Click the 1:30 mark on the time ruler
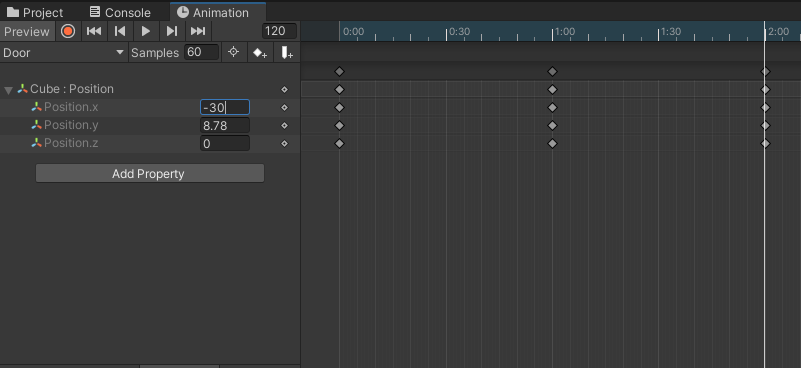801x368 pixels. click(x=670, y=32)
